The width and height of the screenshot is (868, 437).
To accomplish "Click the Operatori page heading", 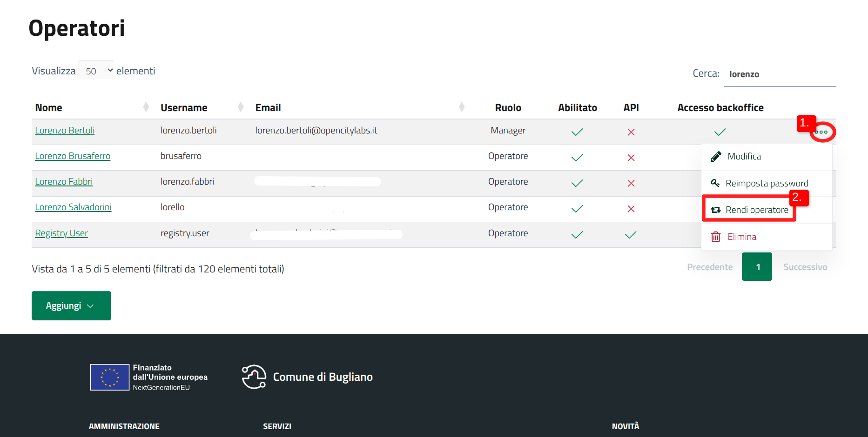I will [x=77, y=28].
